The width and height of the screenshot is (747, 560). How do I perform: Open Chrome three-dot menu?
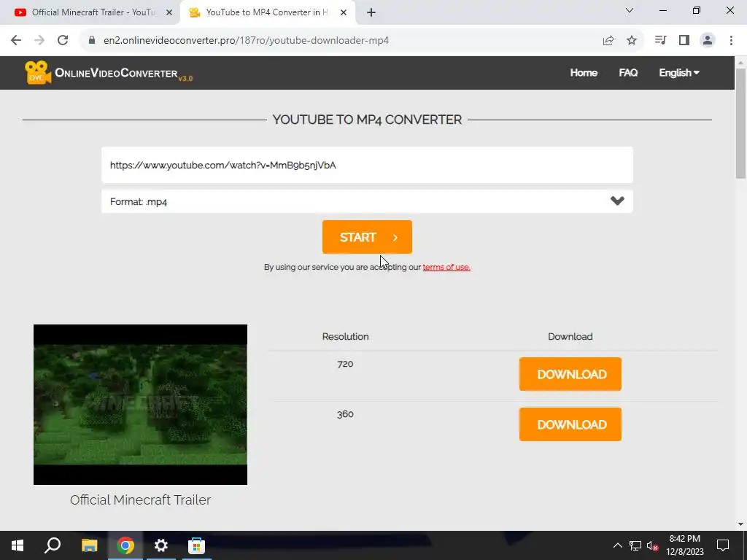pos(731,41)
